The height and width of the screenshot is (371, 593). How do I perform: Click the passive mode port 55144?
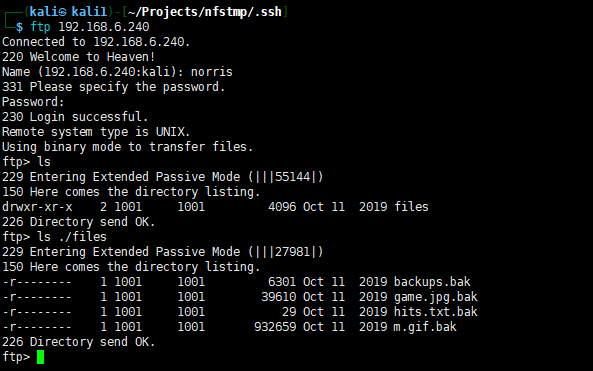click(292, 177)
